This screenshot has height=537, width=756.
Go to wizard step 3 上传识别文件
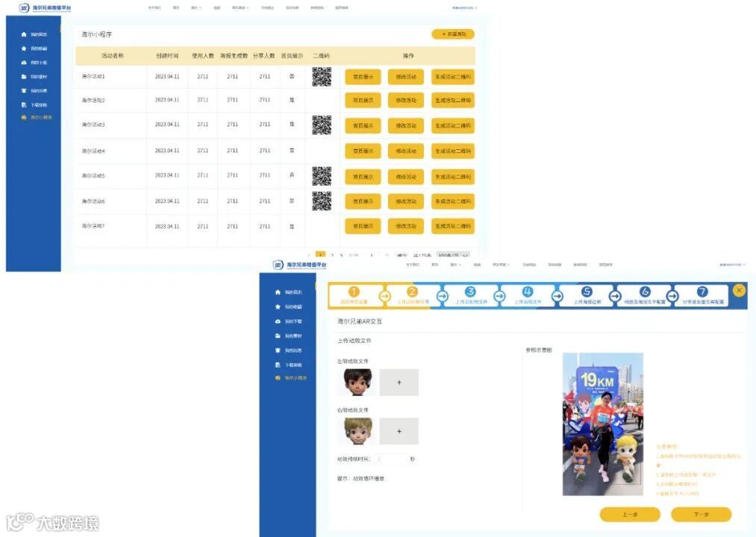coord(471,295)
